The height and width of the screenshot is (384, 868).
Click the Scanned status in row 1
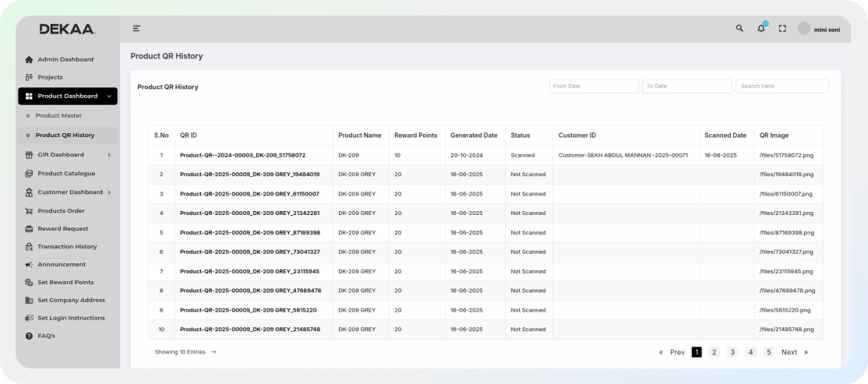[523, 156]
